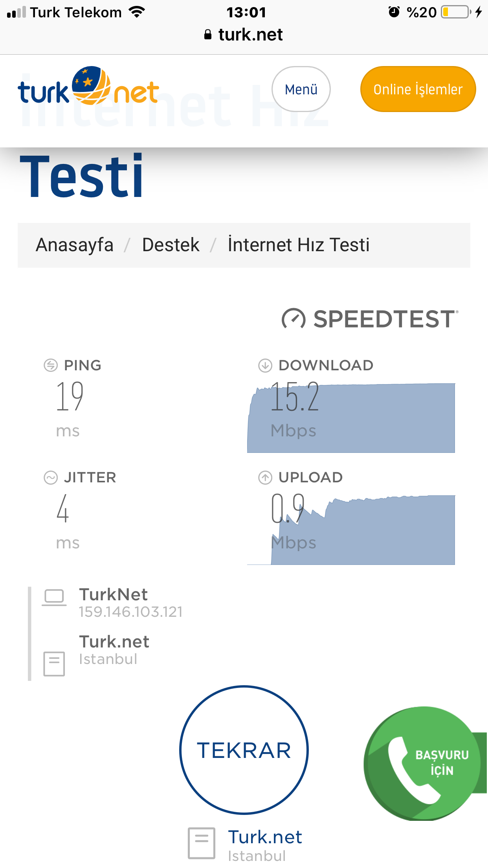Viewport: 488px width, 868px height.
Task: Tap the laptop icon beside TurkNet IP
Action: pos(54,598)
